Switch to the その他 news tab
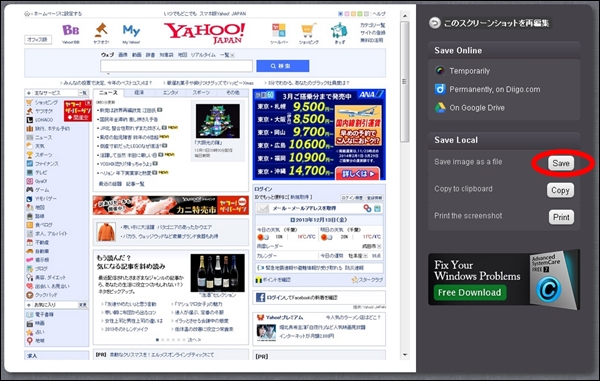Viewport: 600px width, 381px height. 233,93
